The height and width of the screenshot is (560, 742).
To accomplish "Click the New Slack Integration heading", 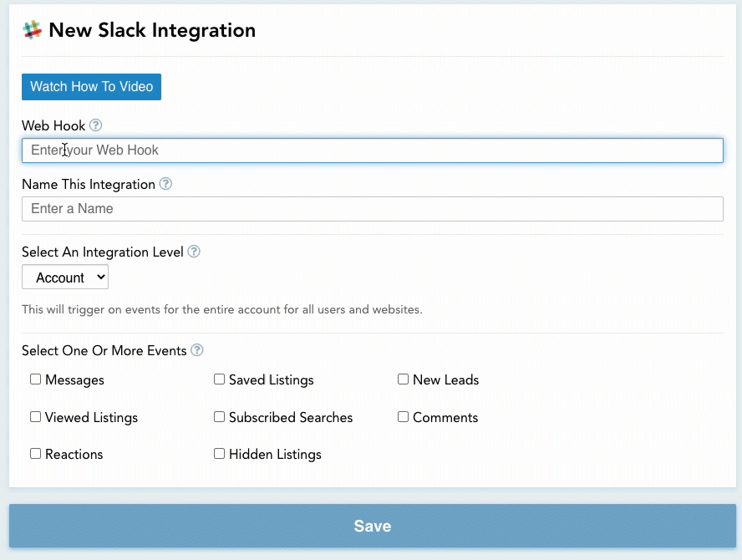I will (x=152, y=30).
